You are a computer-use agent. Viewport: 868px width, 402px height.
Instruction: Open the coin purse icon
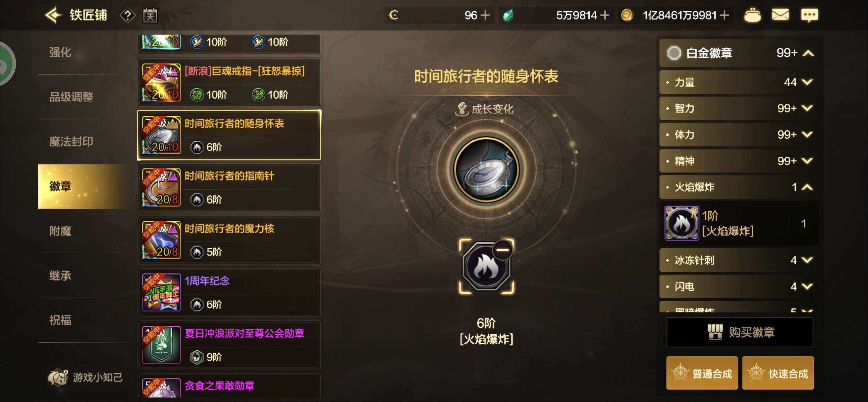[x=752, y=16]
